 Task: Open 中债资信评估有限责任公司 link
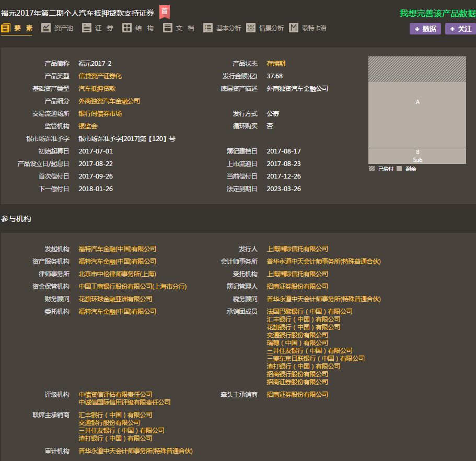(115, 395)
